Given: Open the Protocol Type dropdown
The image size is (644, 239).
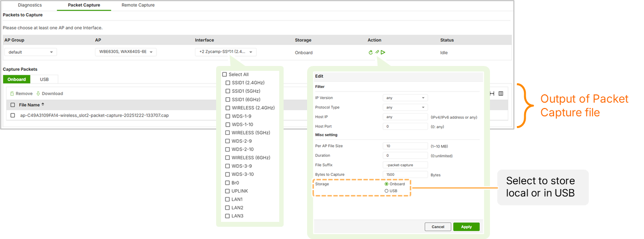Looking at the screenshot, I should click(405, 107).
